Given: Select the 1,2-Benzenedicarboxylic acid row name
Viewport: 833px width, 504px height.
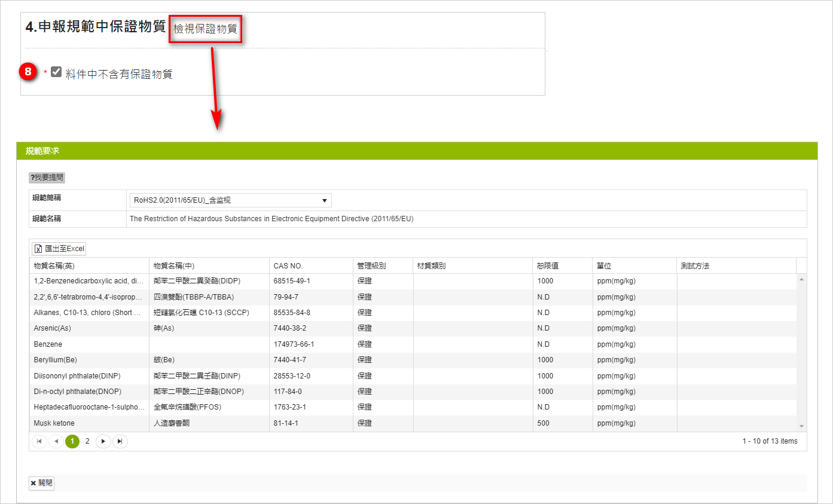Looking at the screenshot, I should click(89, 281).
